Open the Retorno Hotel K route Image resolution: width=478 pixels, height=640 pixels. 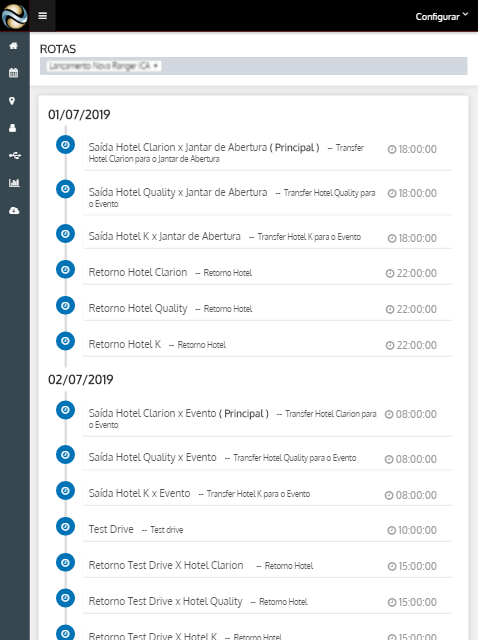(x=267, y=344)
